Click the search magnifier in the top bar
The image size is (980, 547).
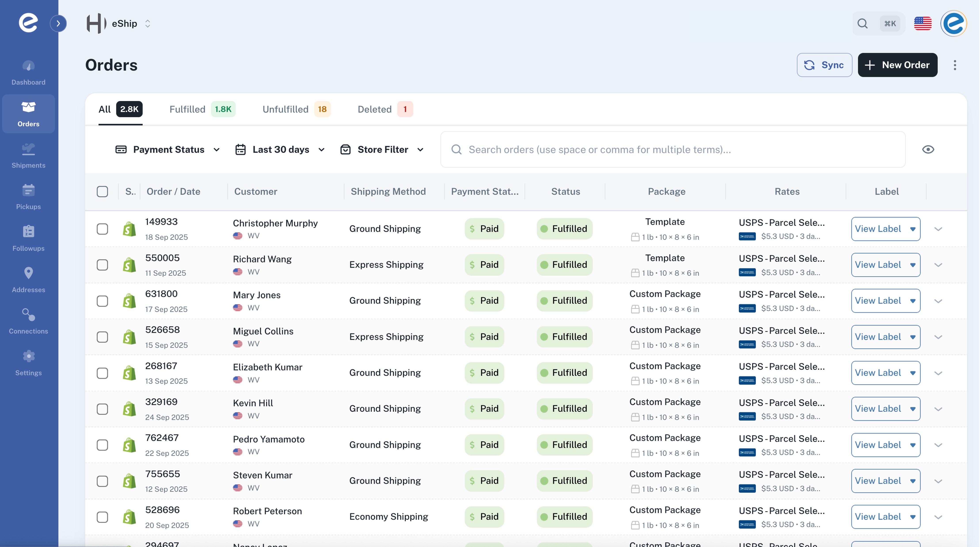[x=863, y=23]
